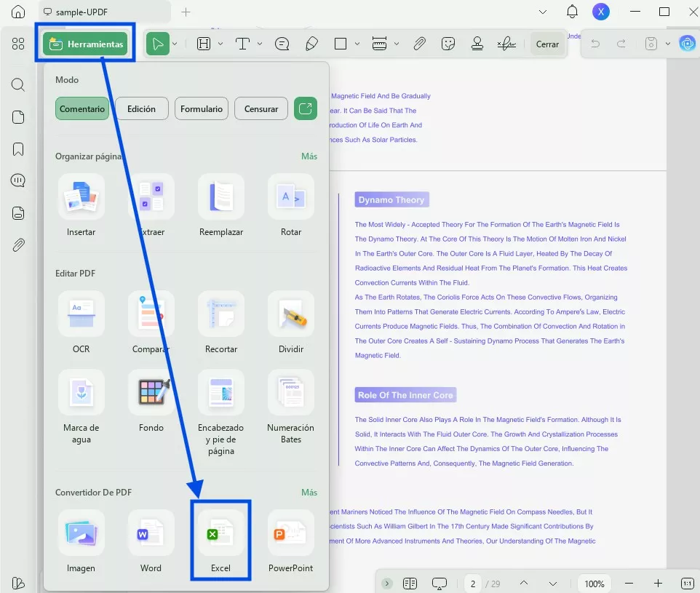Select the highlight text tool
The height and width of the screenshot is (593, 700).
(204, 44)
